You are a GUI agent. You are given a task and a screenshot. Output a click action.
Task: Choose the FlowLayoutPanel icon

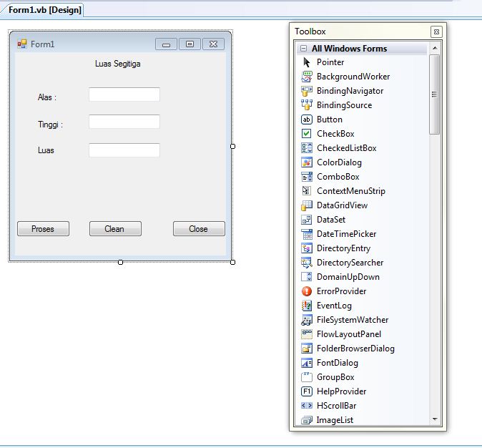click(x=307, y=334)
